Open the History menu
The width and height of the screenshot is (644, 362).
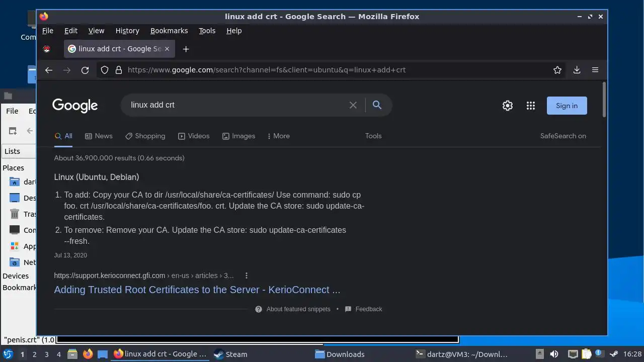(127, 31)
